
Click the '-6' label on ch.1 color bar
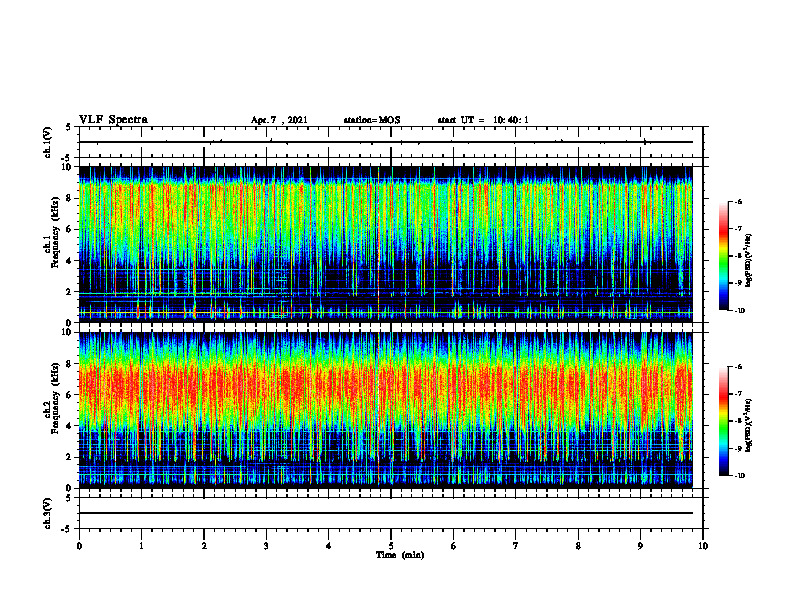[x=737, y=201]
